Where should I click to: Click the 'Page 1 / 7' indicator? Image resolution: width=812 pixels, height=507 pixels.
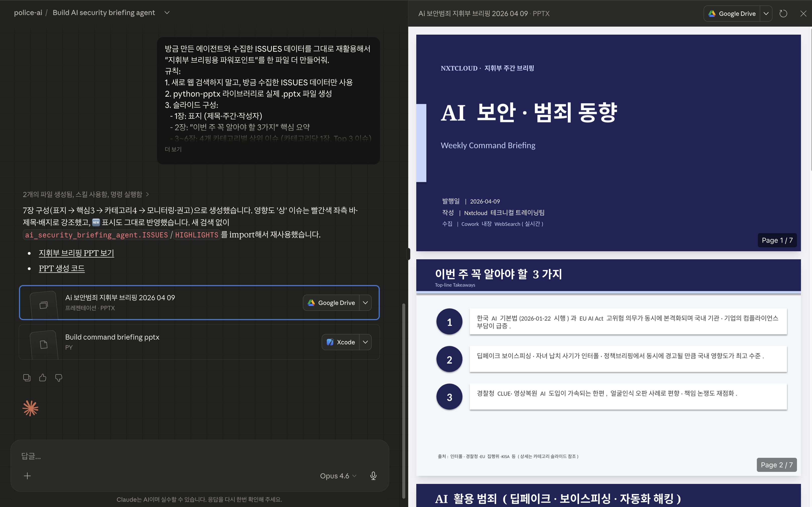pyautogui.click(x=777, y=240)
